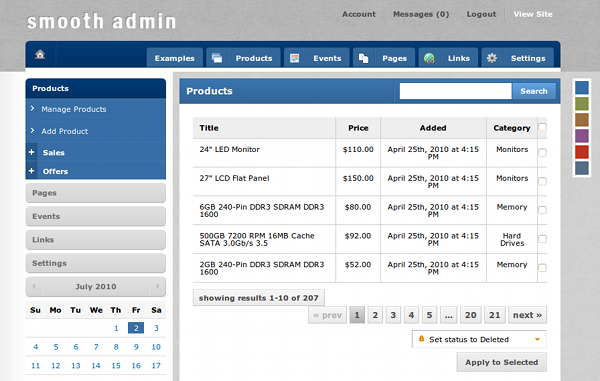Sort table by Title column header
The image size is (600, 381).
[264, 128]
